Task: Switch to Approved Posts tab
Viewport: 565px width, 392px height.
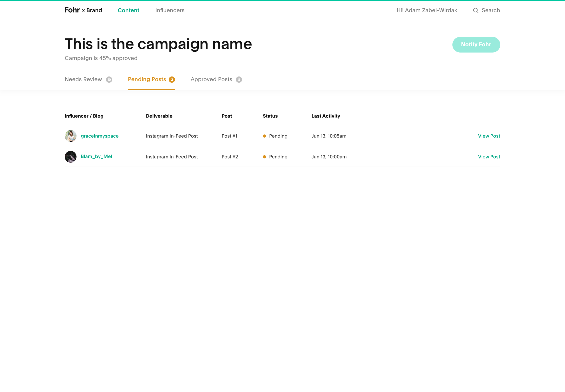Action: (211, 79)
